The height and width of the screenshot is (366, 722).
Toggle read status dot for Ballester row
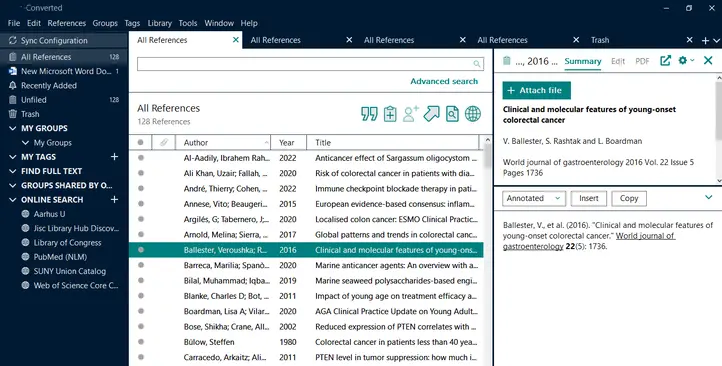141,250
